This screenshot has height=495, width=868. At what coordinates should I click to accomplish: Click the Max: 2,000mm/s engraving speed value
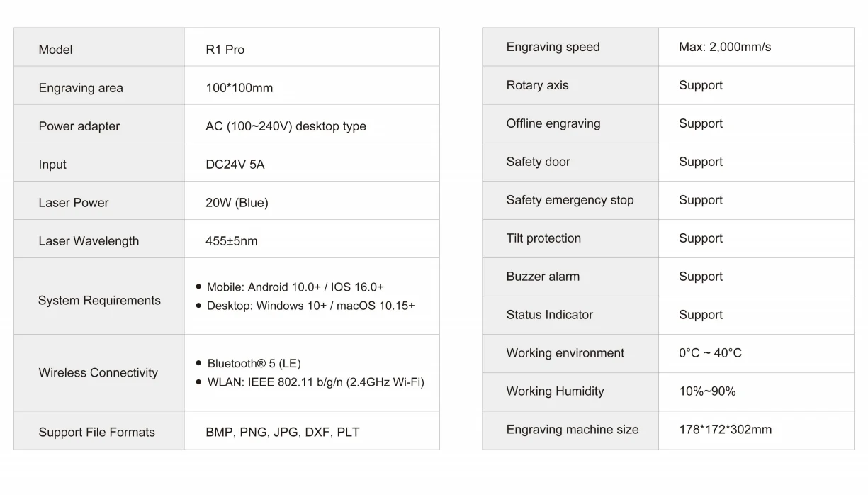(725, 47)
